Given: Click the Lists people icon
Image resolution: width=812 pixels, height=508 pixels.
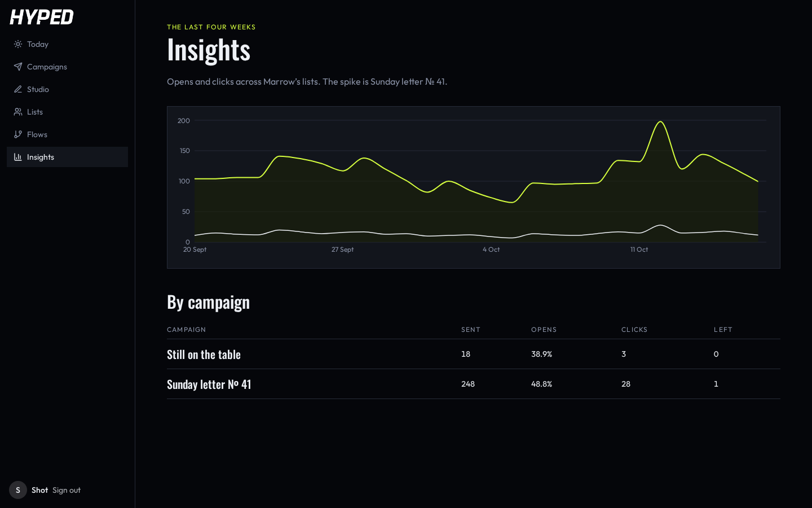Looking at the screenshot, I should pos(18,112).
